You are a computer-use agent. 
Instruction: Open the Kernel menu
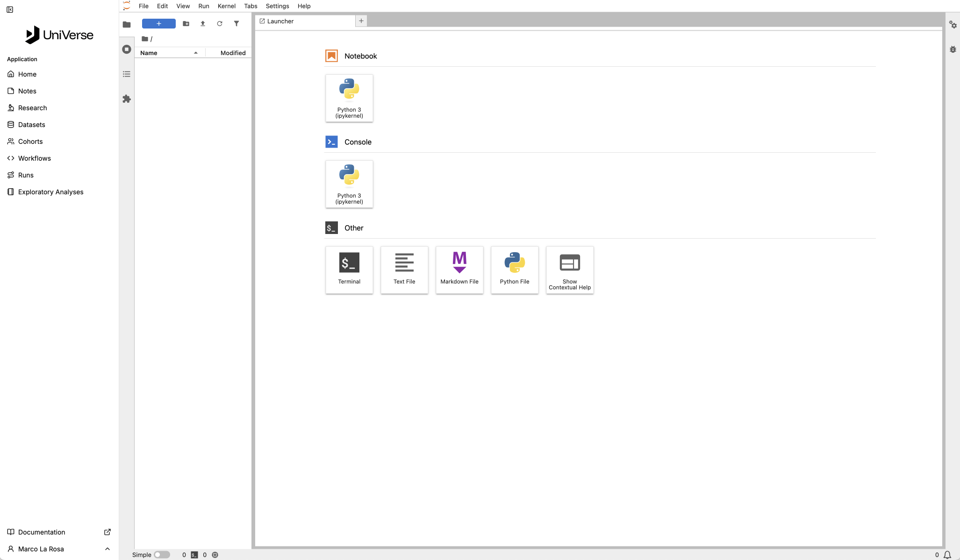coord(226,6)
